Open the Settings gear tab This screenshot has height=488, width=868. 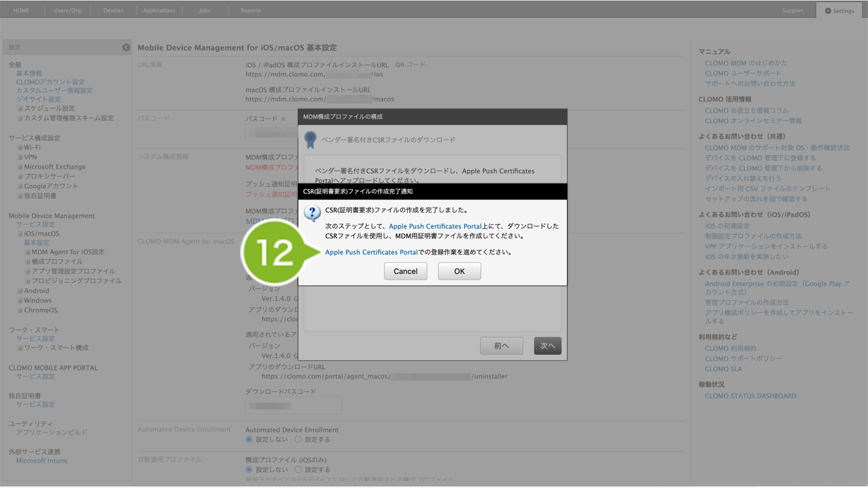[840, 11]
